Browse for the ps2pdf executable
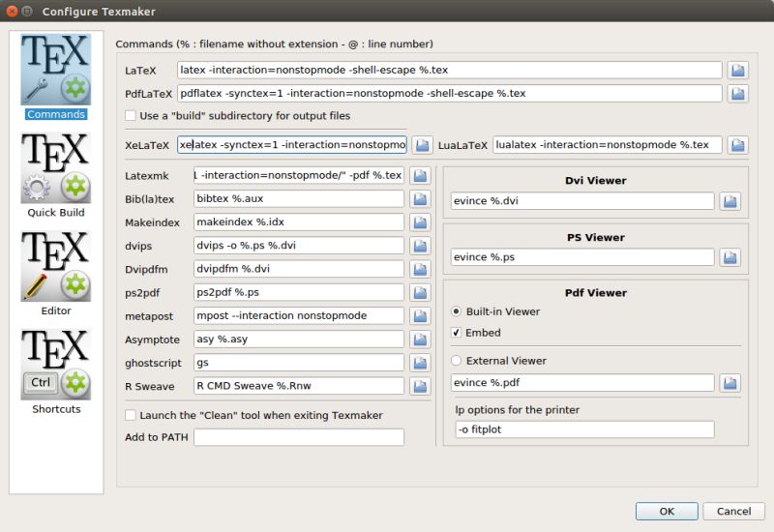 pos(420,293)
